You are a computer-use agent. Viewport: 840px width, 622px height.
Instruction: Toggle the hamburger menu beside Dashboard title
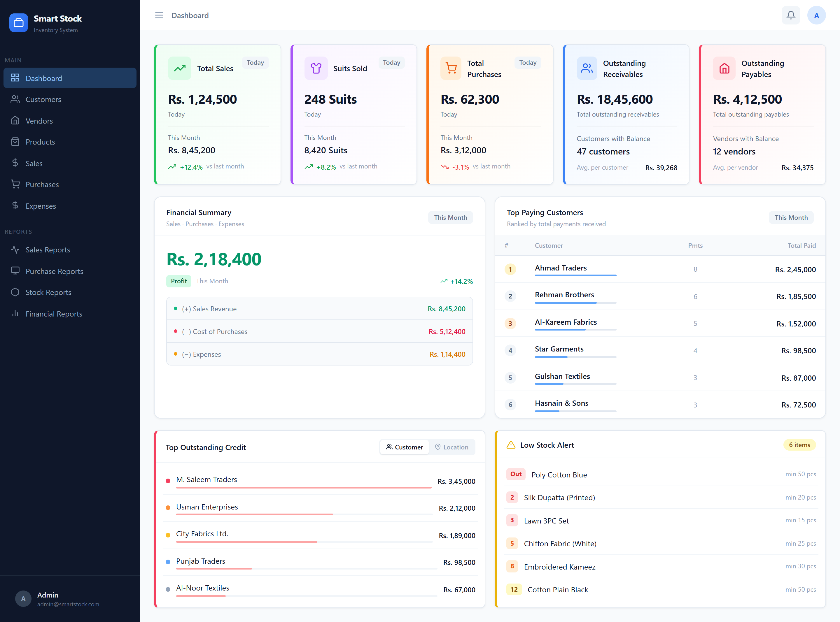[159, 15]
